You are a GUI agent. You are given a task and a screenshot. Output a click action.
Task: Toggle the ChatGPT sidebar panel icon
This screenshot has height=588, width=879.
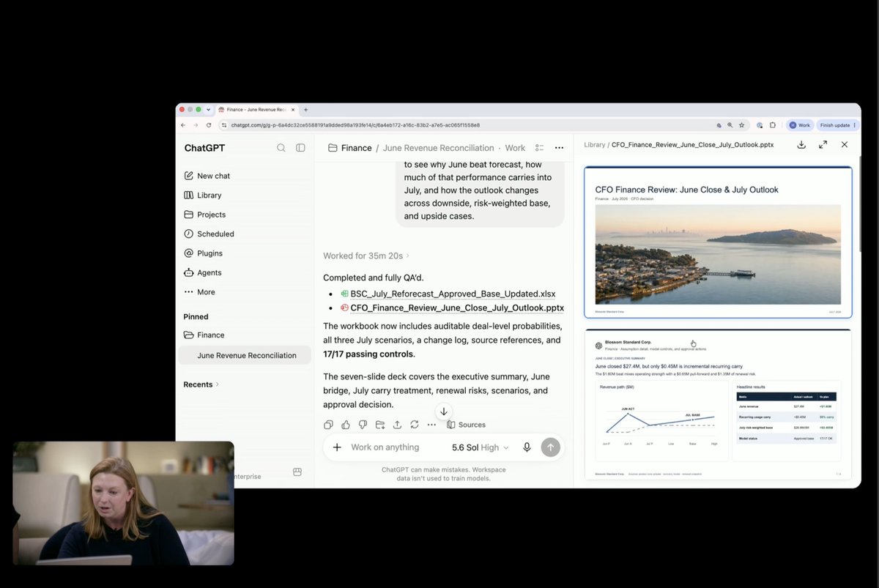click(300, 148)
